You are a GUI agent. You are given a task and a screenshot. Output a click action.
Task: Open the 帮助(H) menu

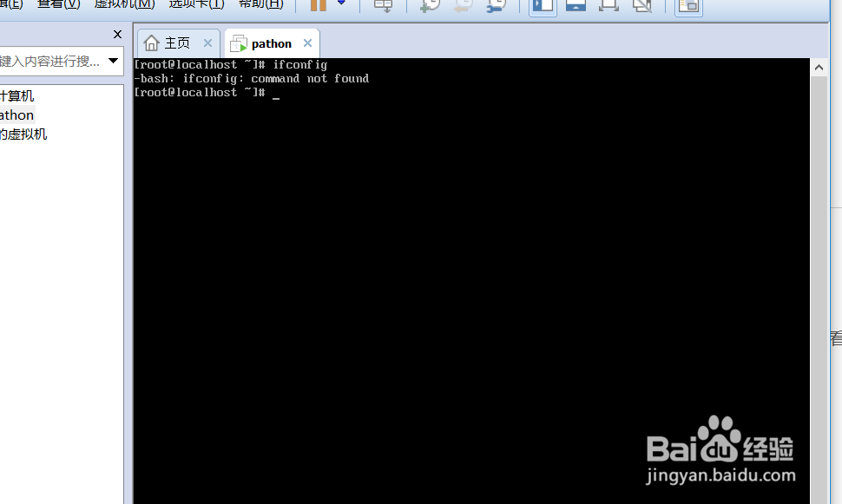click(x=261, y=4)
